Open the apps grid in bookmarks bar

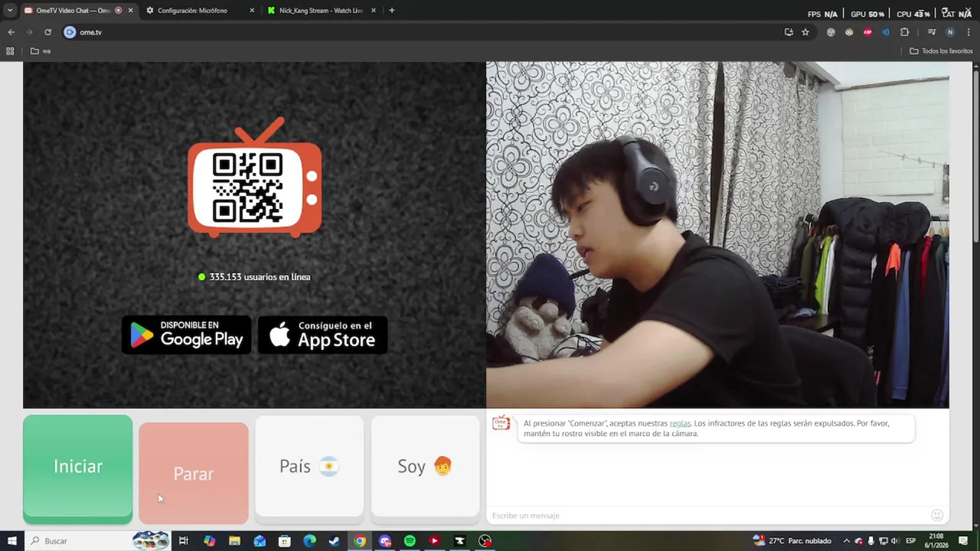[x=10, y=51]
